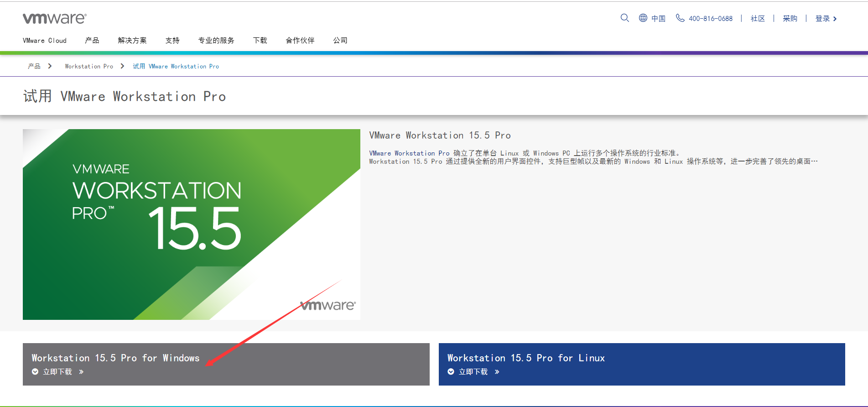Click the phone handset icon

click(680, 18)
